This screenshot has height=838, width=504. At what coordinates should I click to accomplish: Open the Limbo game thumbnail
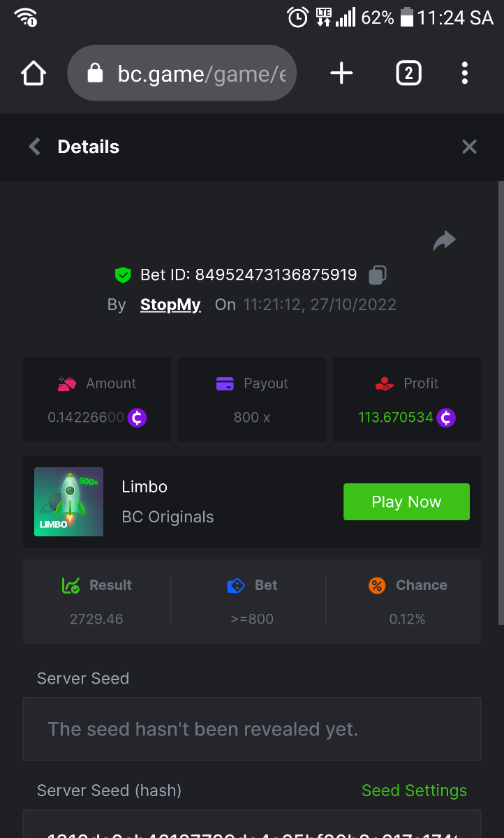(68, 501)
